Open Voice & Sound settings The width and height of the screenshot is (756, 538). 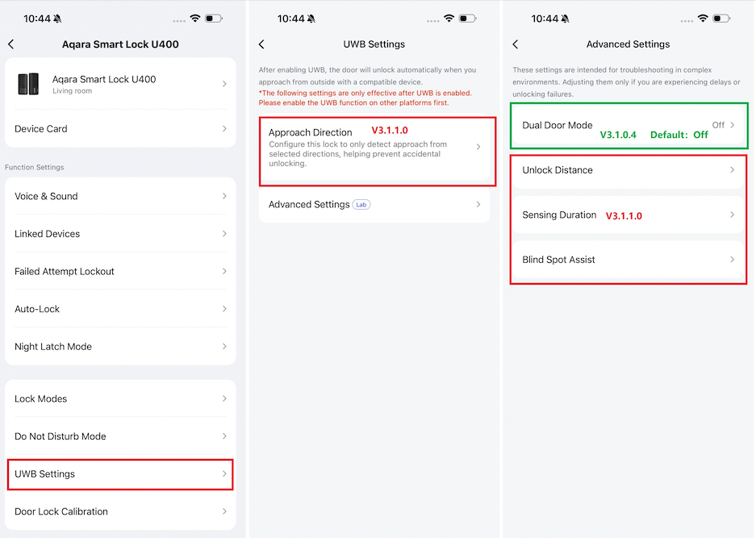click(120, 196)
